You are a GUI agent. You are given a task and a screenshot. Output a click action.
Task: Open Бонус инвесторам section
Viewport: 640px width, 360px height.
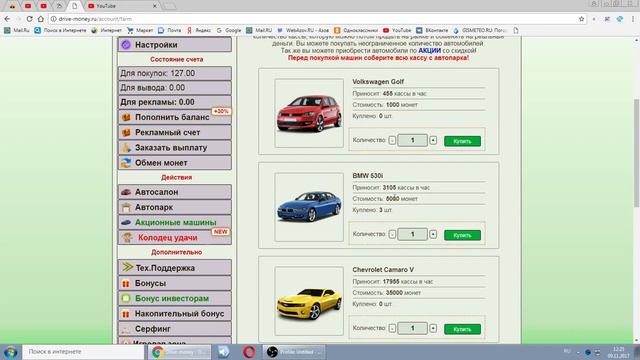point(175,298)
